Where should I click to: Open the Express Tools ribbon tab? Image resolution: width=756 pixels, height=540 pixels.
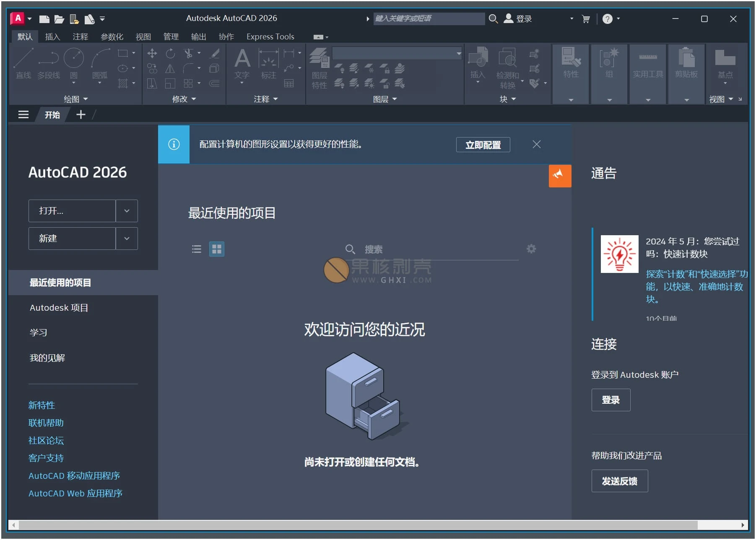point(270,37)
